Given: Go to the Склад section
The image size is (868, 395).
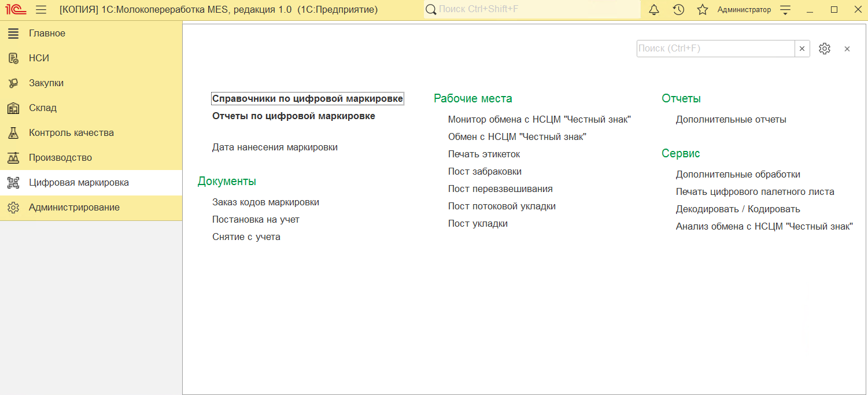Looking at the screenshot, I should (x=43, y=108).
